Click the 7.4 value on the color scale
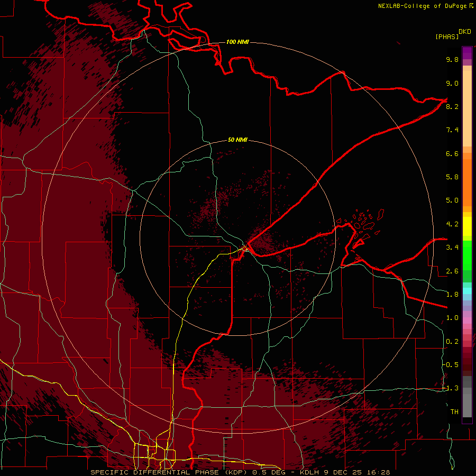Viewport: 476px width, 476px height. pyautogui.click(x=452, y=130)
